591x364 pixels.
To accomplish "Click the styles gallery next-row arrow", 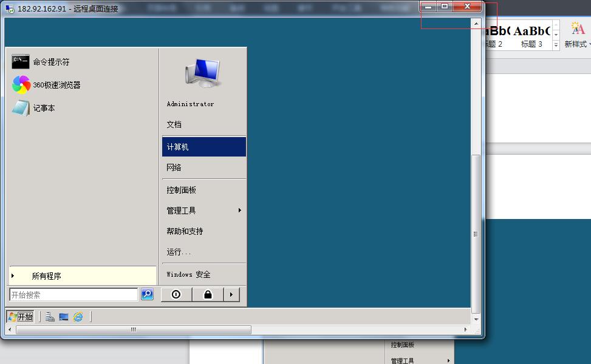I will point(556,35).
